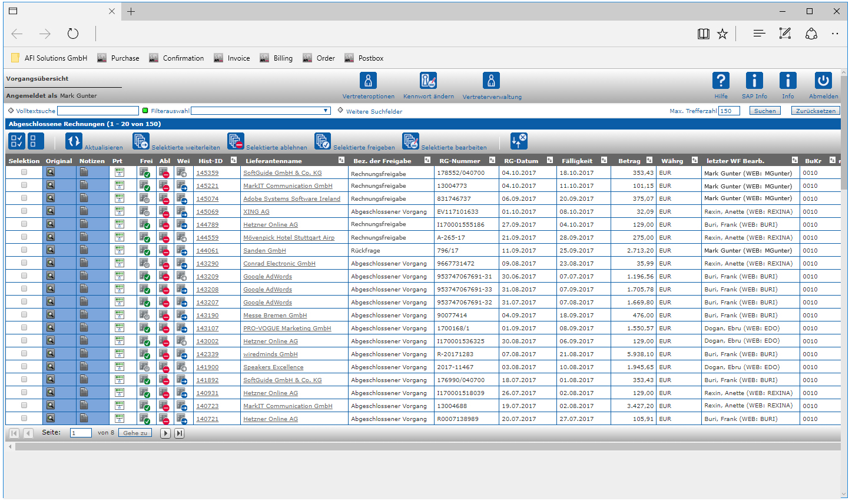Open the Adobe Systems Software Ireland link
The image size is (852, 504).
click(x=291, y=199)
